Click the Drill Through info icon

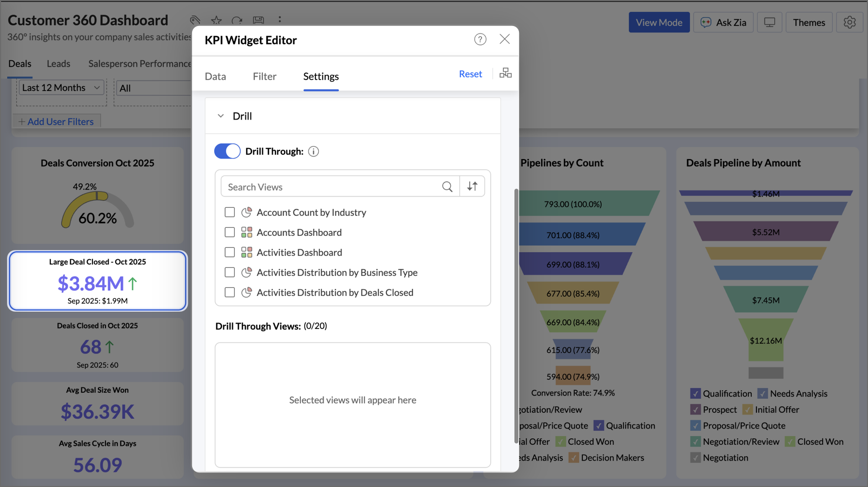pyautogui.click(x=313, y=152)
